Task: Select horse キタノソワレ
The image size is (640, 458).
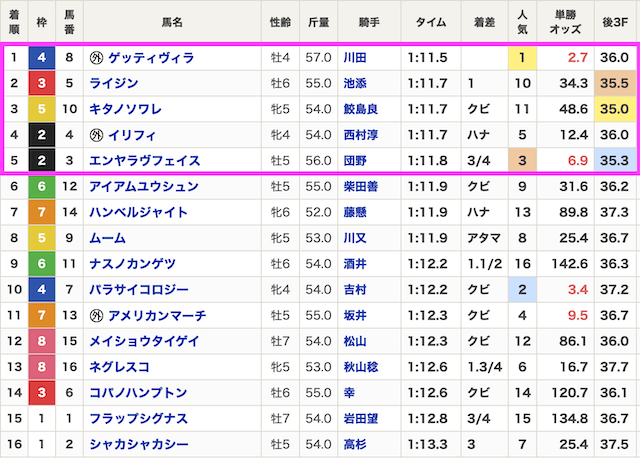Action: coord(126,109)
